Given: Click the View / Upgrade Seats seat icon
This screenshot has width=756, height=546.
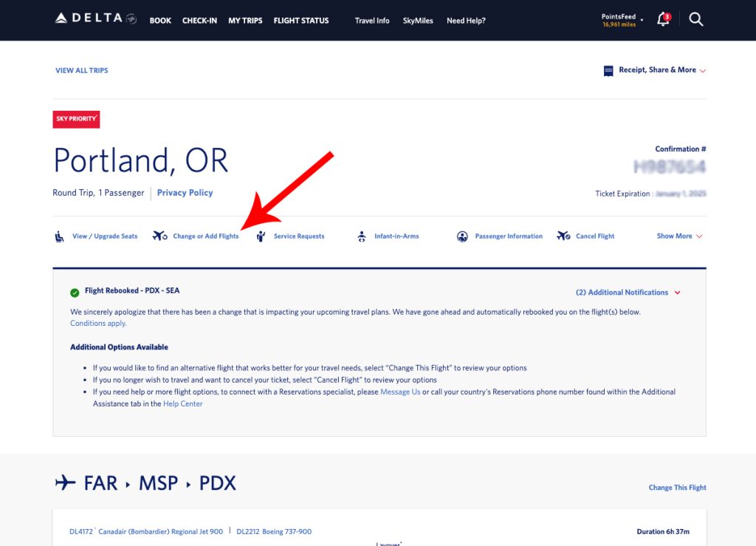Looking at the screenshot, I should [x=60, y=236].
